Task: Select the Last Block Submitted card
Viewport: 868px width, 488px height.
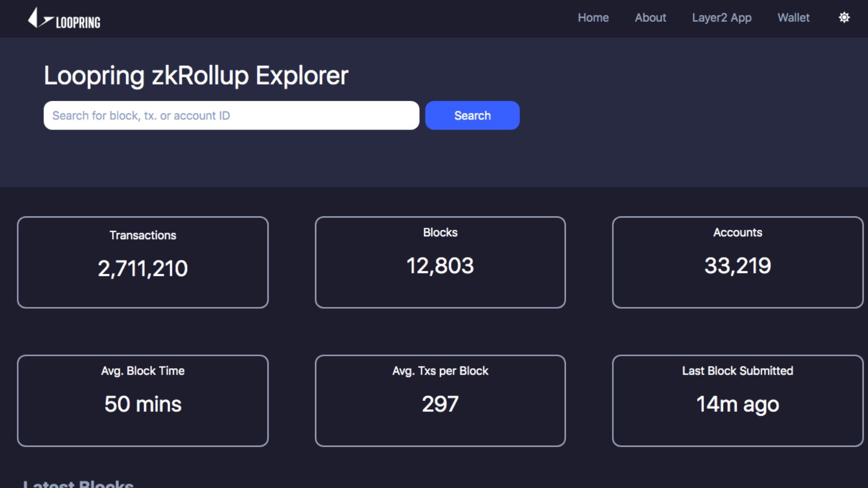Action: pos(737,400)
